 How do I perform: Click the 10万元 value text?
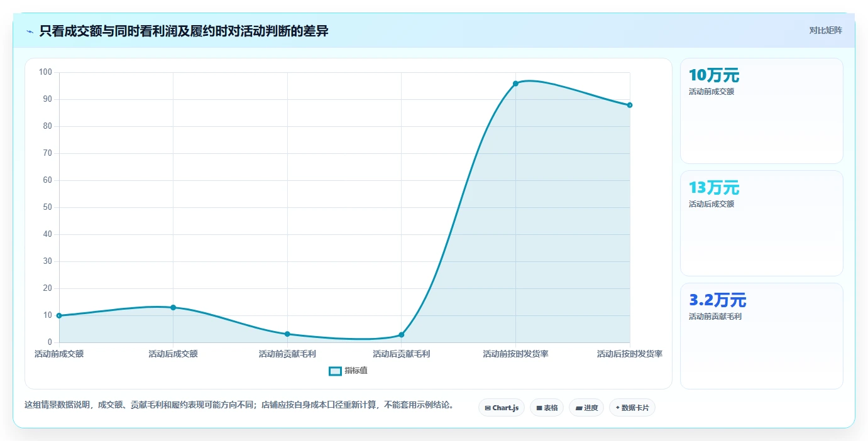[x=714, y=75]
